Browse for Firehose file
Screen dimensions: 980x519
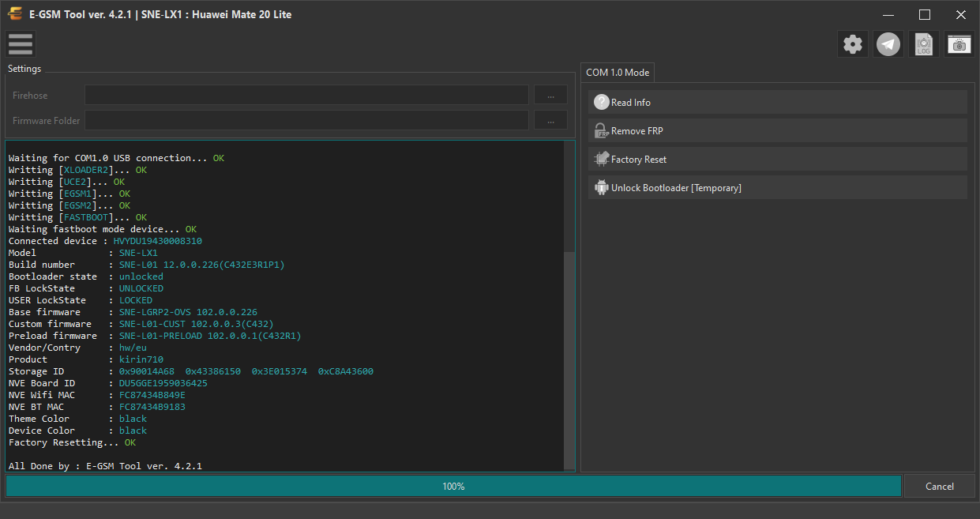[x=550, y=95]
